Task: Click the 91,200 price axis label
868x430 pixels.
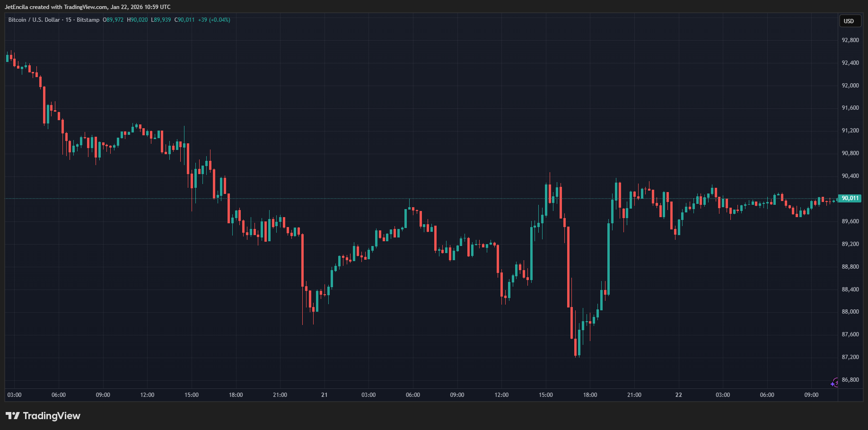Action: (x=850, y=131)
